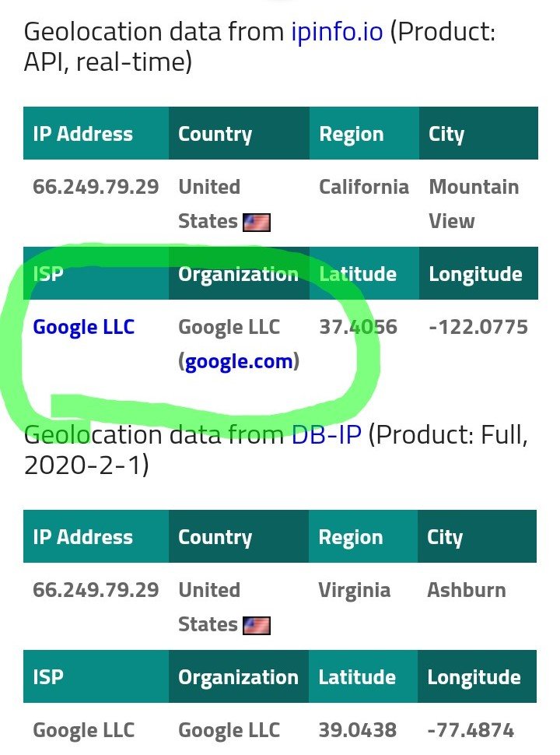Image resolution: width=560 pixels, height=755 pixels.
Task: Click the Mountain View city cell
Action: 474,204
